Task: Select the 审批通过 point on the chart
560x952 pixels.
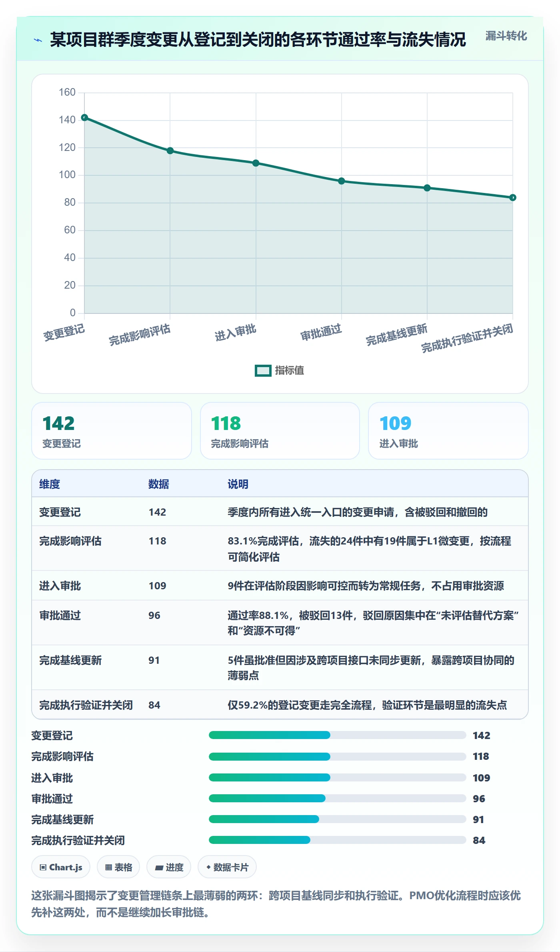Action: coord(342,181)
